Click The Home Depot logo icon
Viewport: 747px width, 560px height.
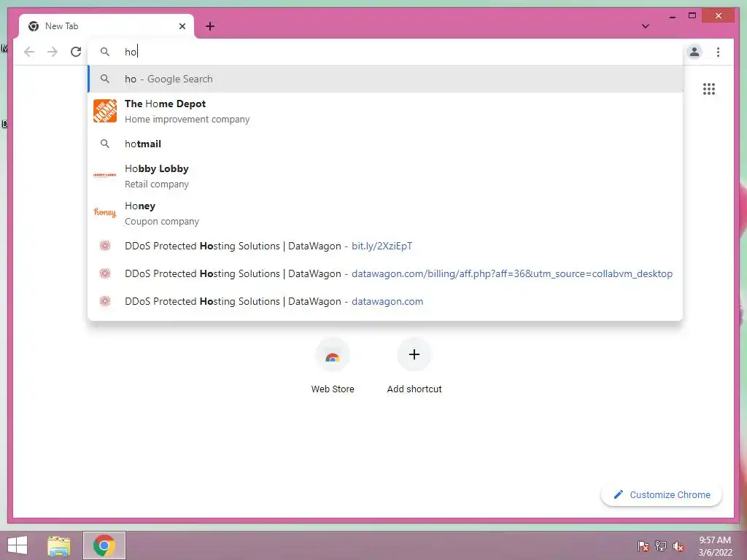pyautogui.click(x=105, y=111)
